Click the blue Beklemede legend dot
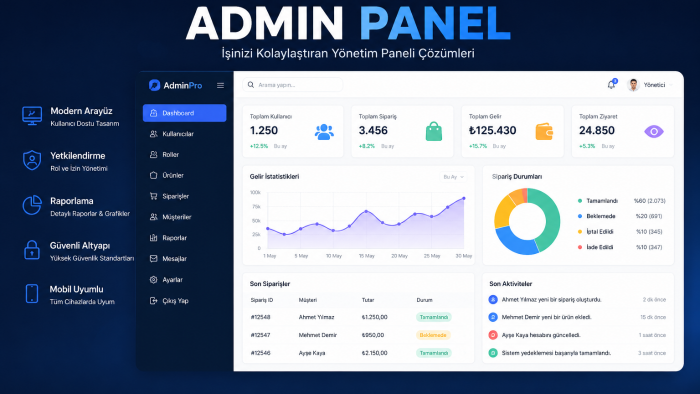The height and width of the screenshot is (394, 700). click(x=580, y=216)
